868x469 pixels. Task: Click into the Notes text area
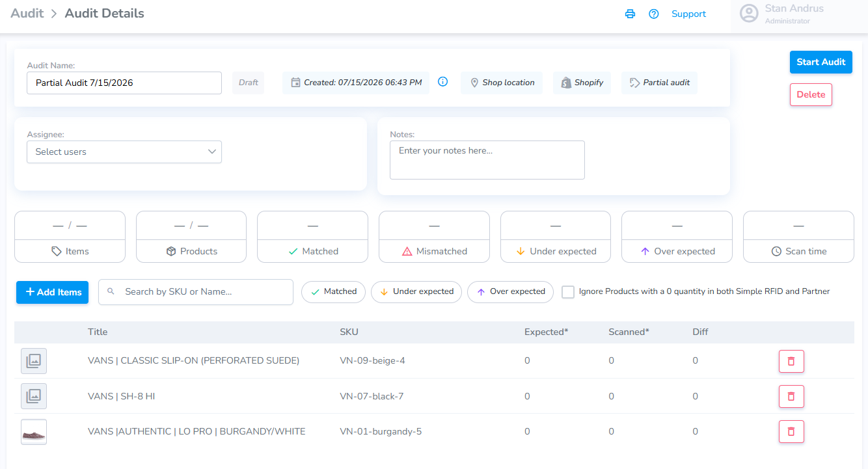(487, 160)
